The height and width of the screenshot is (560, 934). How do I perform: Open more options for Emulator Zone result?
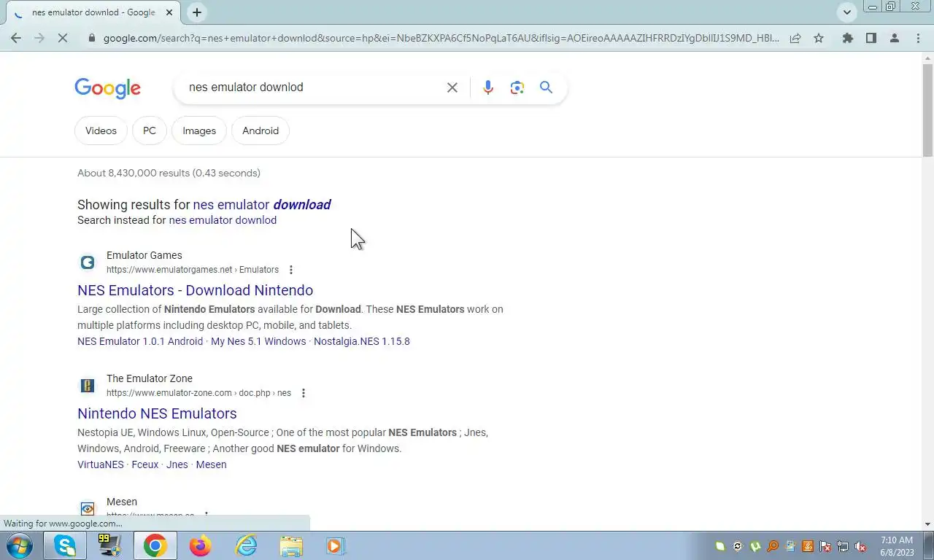[x=304, y=393]
